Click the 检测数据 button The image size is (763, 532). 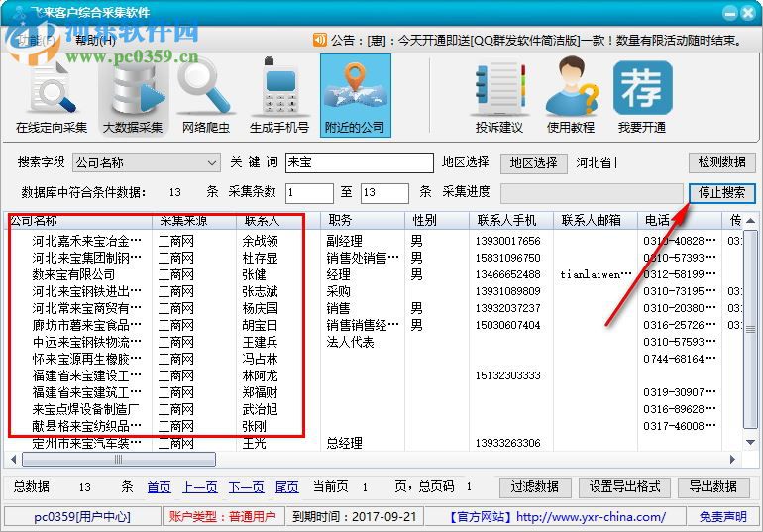(721, 162)
